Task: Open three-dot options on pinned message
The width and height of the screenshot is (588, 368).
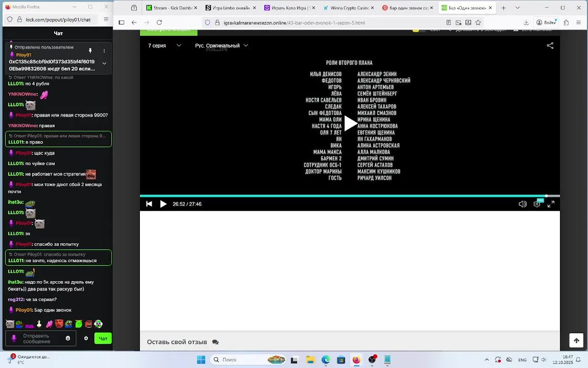Action: pyautogui.click(x=104, y=51)
